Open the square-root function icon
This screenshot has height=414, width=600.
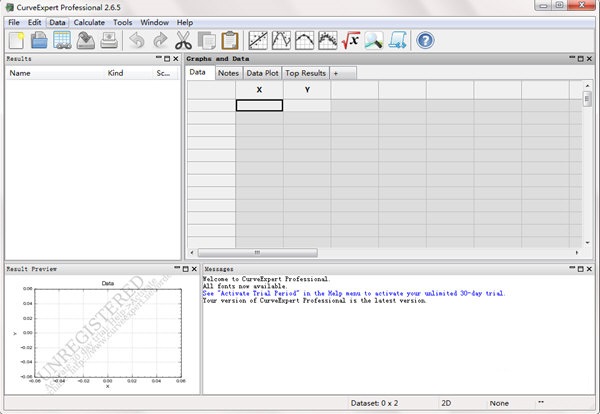351,41
